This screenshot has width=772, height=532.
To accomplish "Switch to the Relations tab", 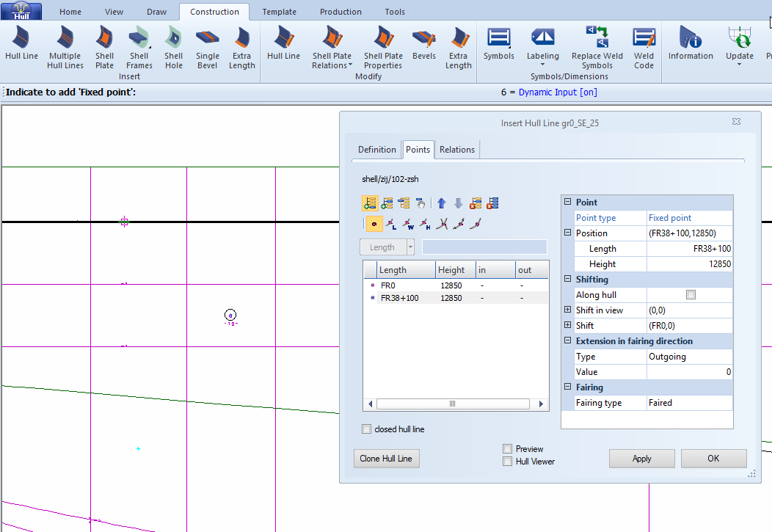I will coord(457,150).
